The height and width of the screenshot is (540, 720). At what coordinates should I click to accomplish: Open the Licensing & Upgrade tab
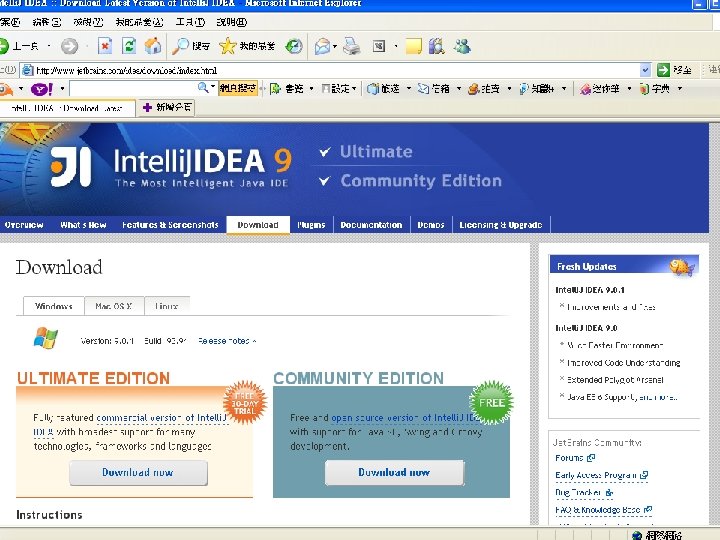point(501,225)
